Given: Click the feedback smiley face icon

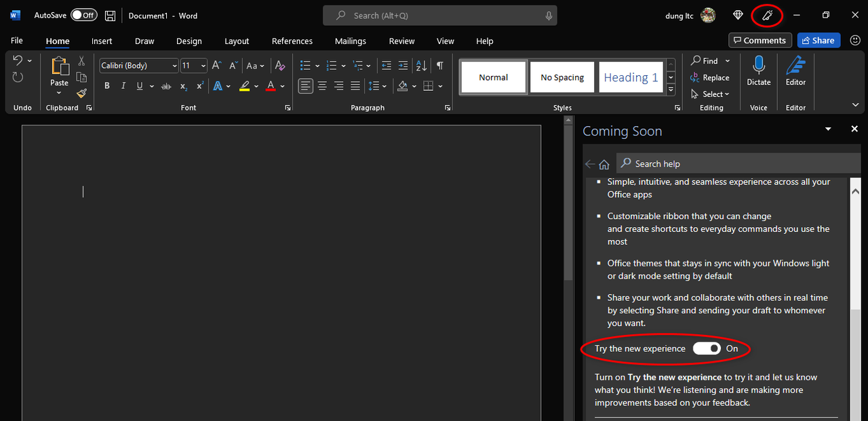Looking at the screenshot, I should (855, 41).
